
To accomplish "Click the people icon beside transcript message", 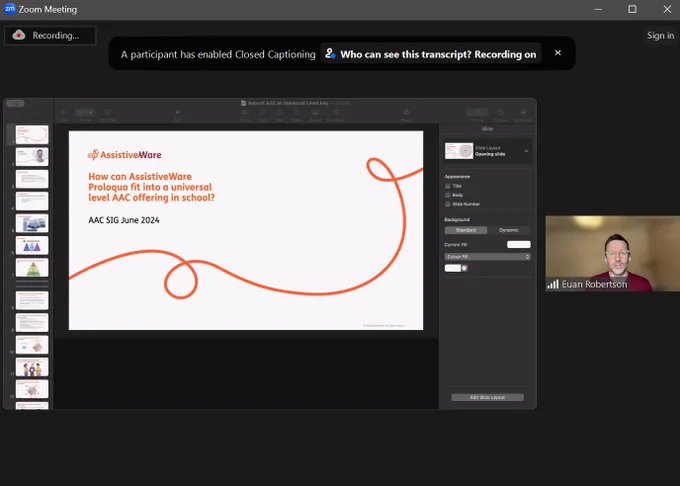I will pos(330,53).
